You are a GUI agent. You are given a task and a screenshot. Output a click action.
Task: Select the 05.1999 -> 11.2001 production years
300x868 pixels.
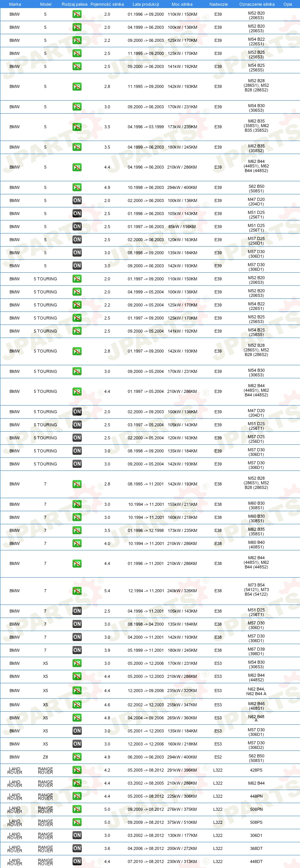tap(146, 650)
